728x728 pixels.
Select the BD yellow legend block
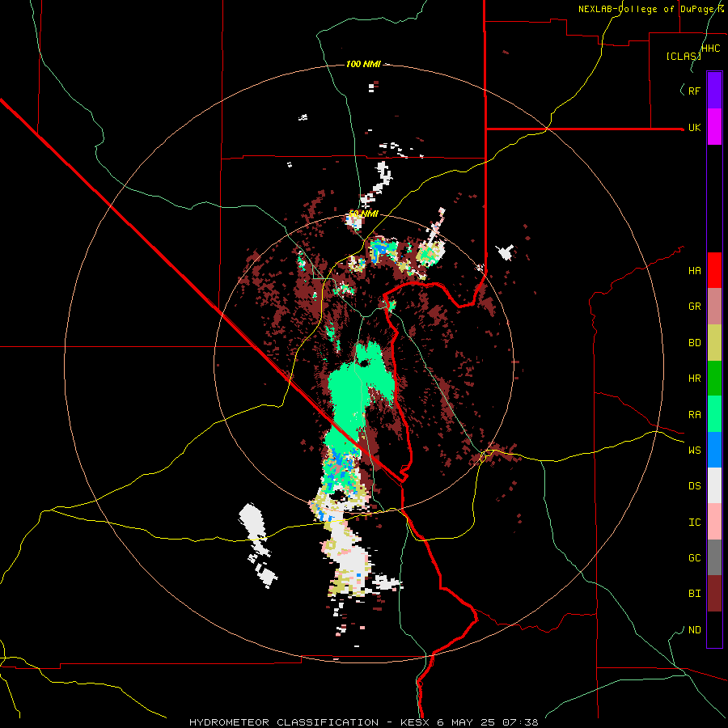[714, 343]
